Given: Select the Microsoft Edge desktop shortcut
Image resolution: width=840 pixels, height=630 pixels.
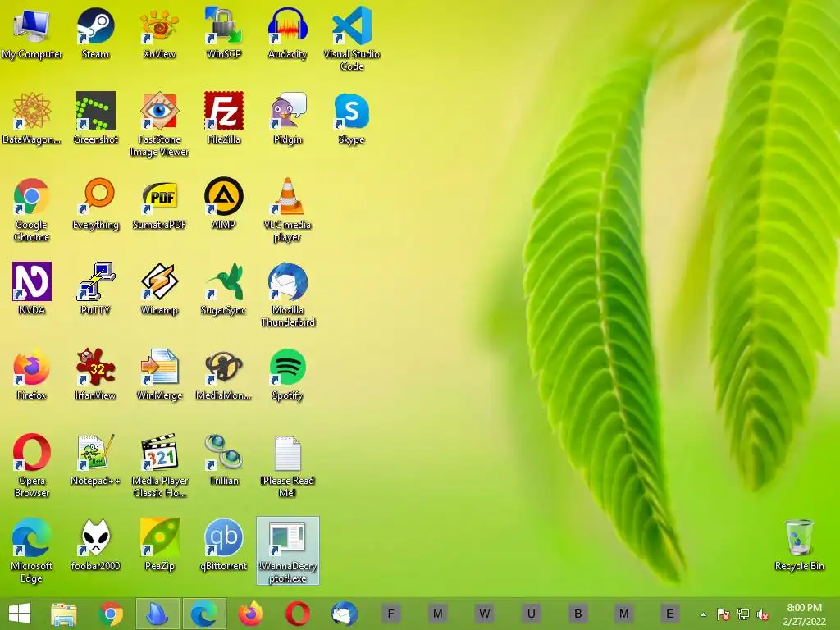Looking at the screenshot, I should pos(32,550).
